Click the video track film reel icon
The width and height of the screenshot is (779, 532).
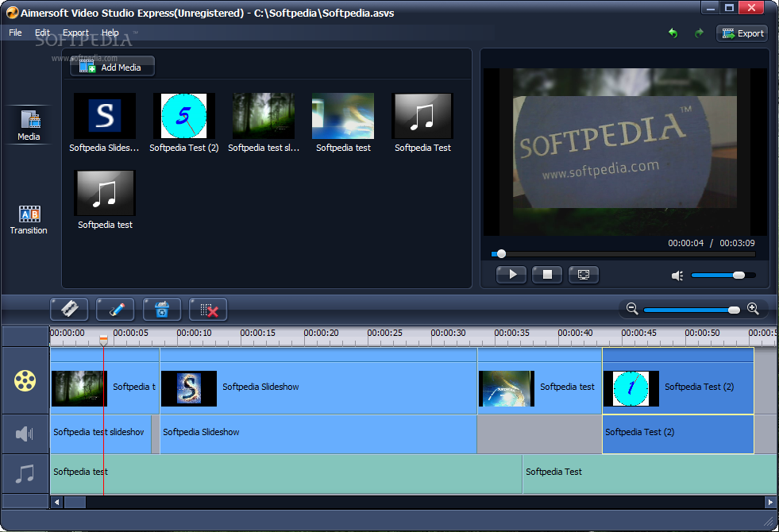tap(25, 381)
